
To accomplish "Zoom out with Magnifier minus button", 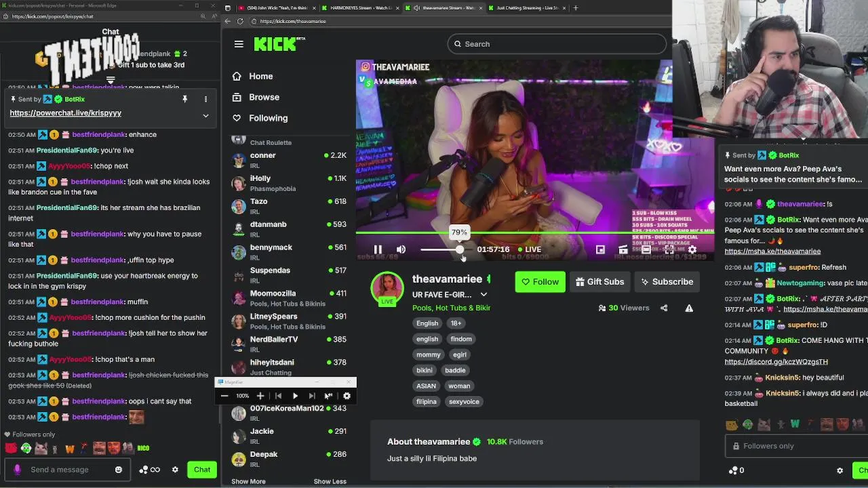I will pos(224,396).
